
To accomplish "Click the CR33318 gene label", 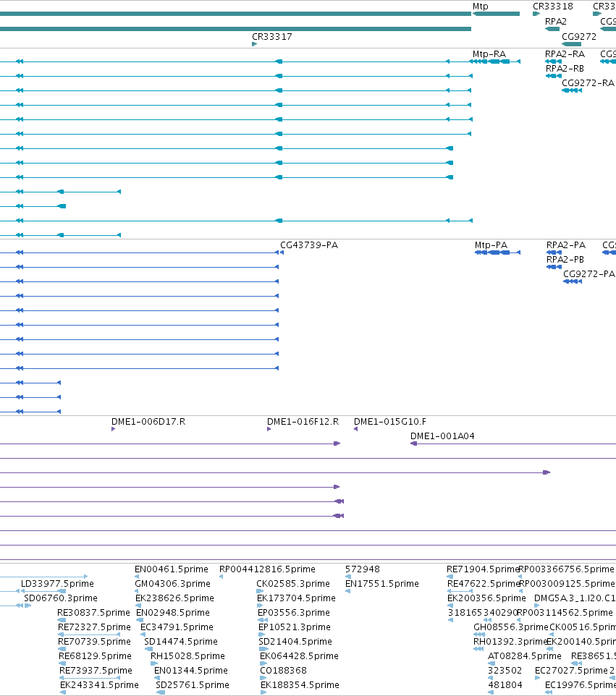I will point(553,7).
